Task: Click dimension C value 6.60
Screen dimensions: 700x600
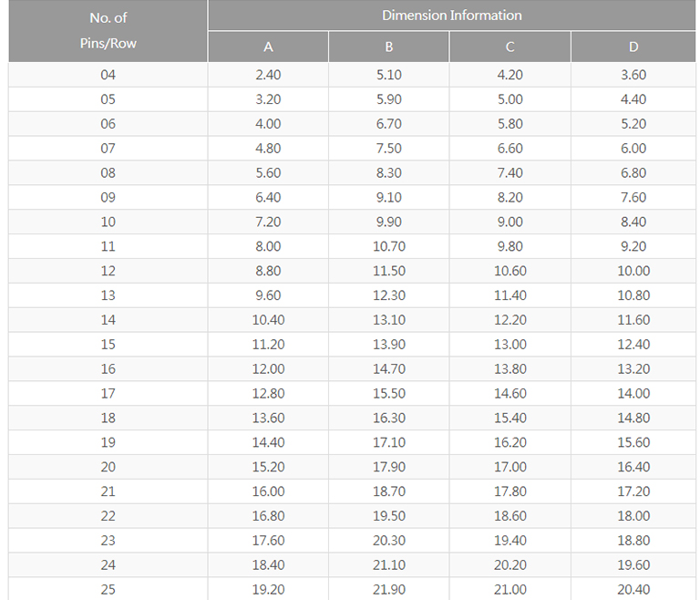Action: (x=510, y=149)
